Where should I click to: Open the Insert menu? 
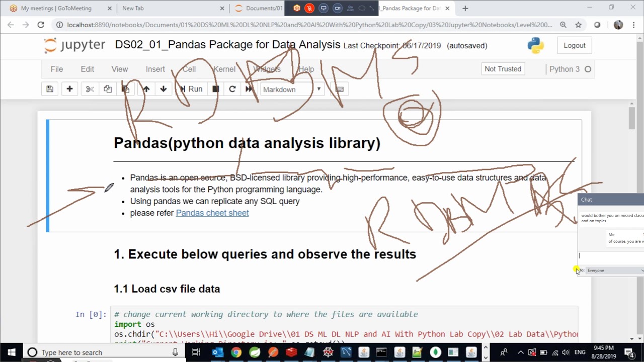coord(155,69)
